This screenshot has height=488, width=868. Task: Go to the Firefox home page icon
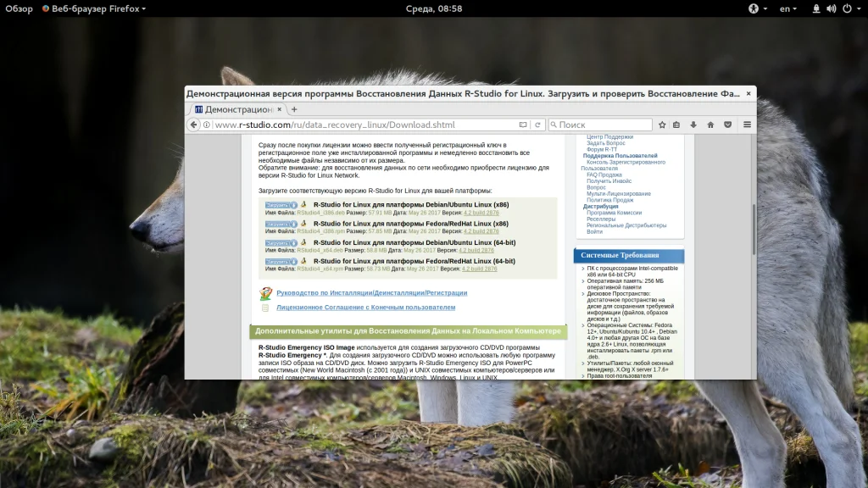[x=710, y=125]
